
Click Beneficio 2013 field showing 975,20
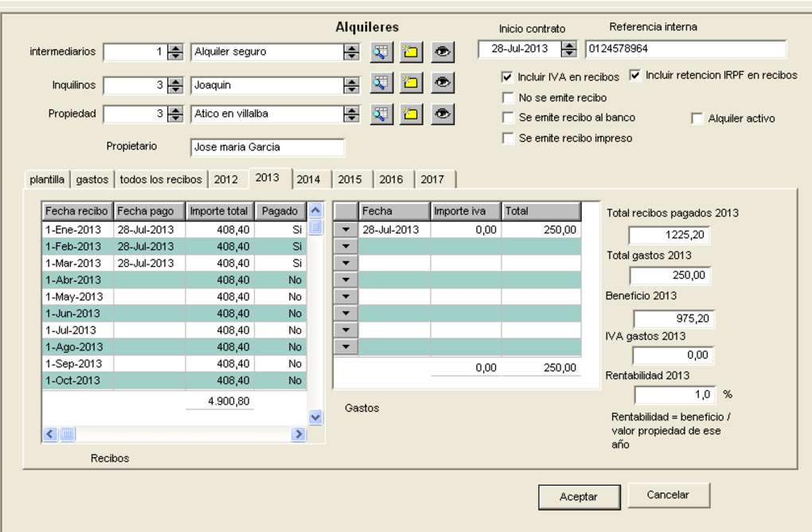point(673,319)
